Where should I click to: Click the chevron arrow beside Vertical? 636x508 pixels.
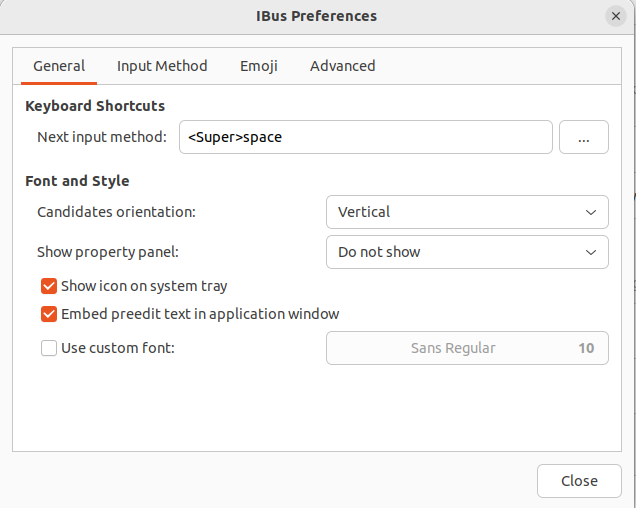click(x=590, y=212)
